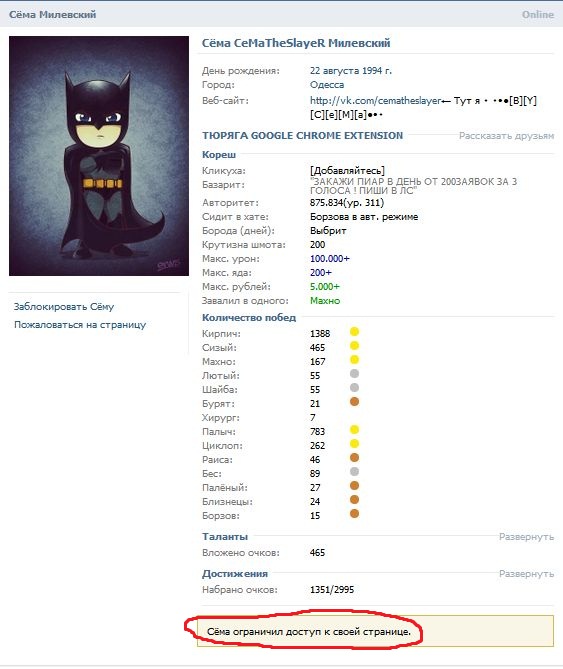
Task: Click the Заблокировать Сёму link
Action: coord(64,307)
